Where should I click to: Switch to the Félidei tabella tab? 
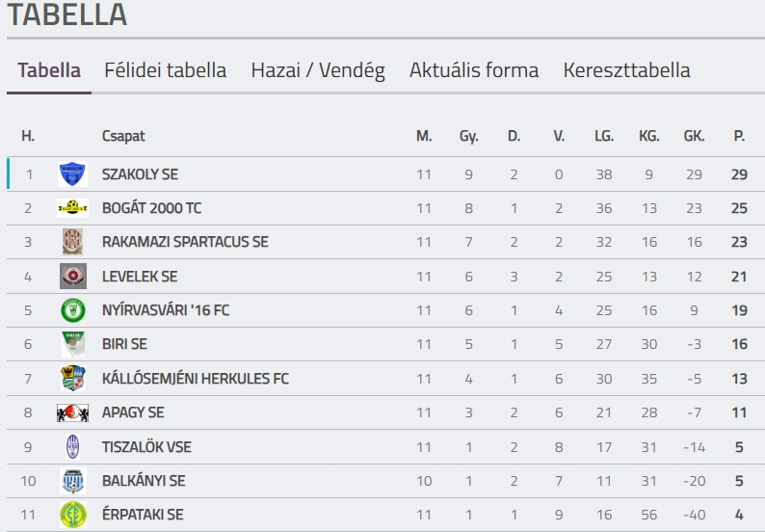point(166,70)
